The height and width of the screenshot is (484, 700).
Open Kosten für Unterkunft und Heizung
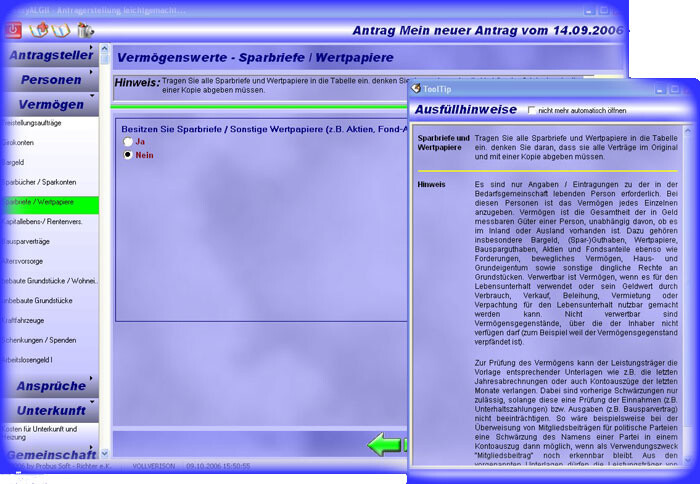40,433
